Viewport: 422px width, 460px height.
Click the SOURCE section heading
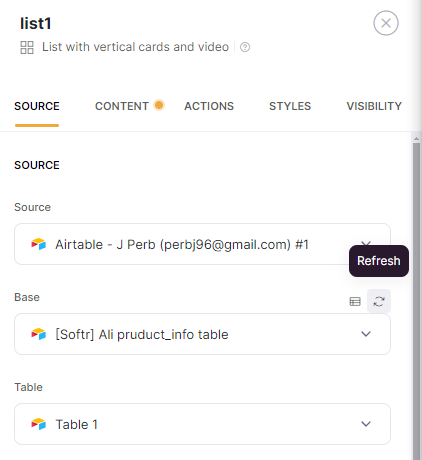37,165
